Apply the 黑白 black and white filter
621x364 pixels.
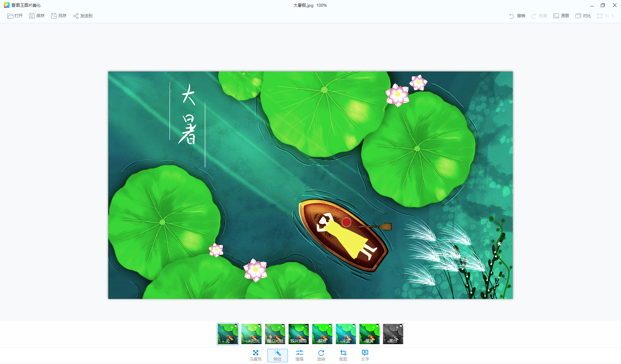393,334
